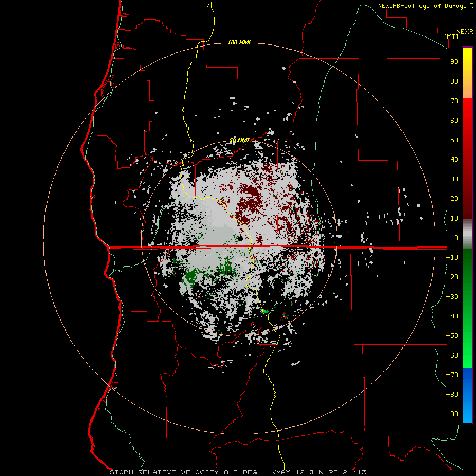The height and width of the screenshot is (476, 476).
Task: Click the 0 value on the velocity scale
Action: pos(456,238)
